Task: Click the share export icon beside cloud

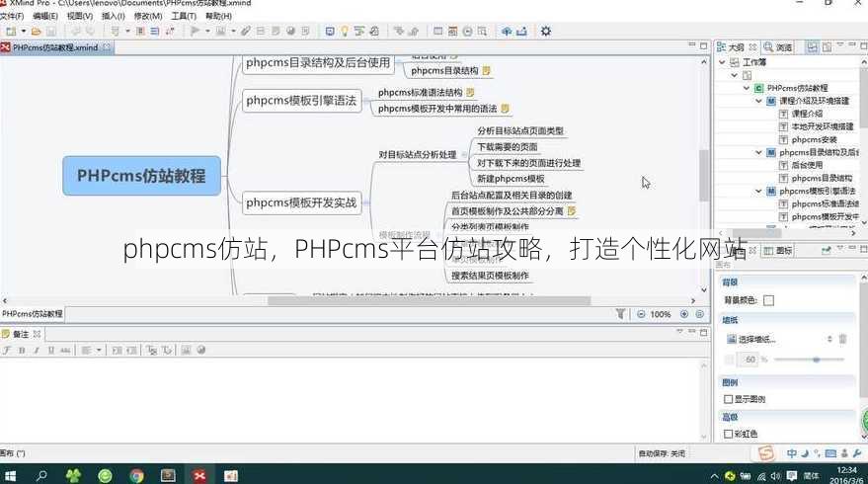Action: pyautogui.click(x=521, y=31)
